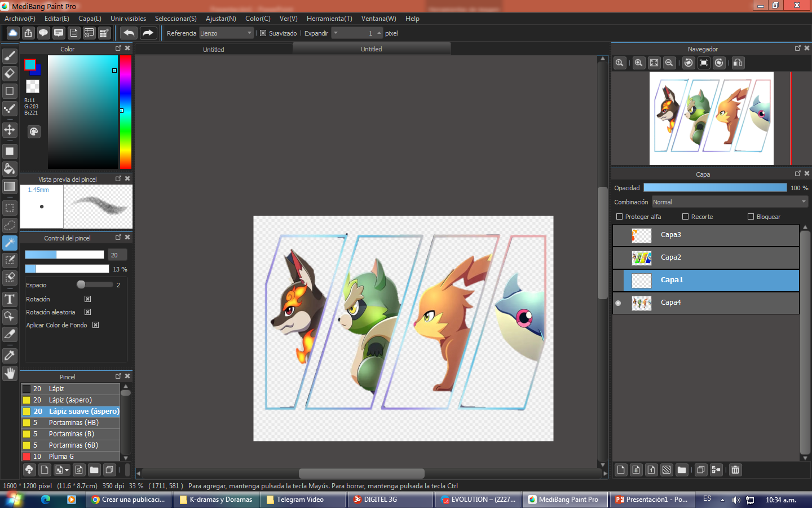
Task: Click the transparent color swatch
Action: (x=33, y=86)
